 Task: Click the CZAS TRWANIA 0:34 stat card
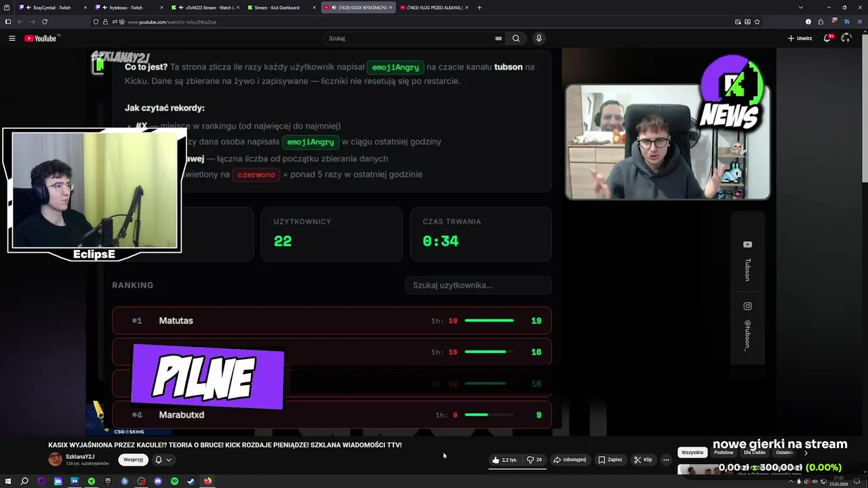[x=481, y=234]
